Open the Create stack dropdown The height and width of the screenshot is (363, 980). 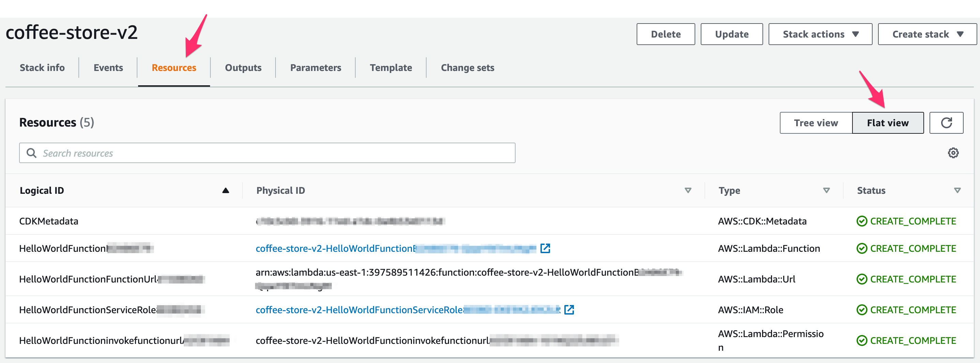[x=927, y=34]
